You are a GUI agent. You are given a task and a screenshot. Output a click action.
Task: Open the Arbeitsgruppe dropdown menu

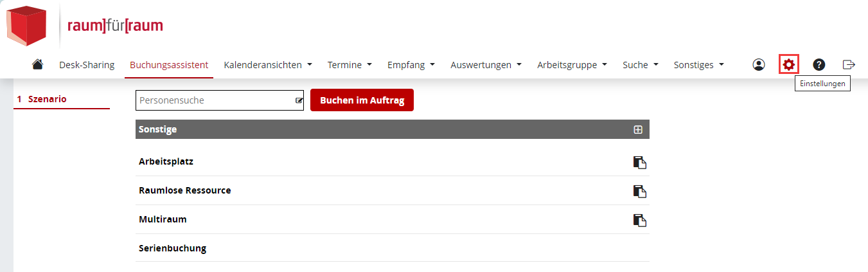(572, 65)
